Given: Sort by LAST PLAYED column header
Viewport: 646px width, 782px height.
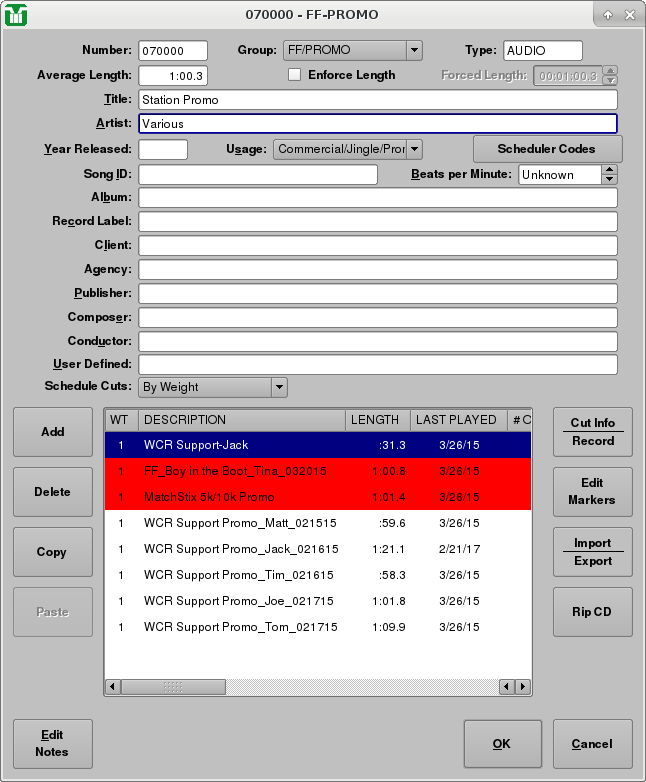Looking at the screenshot, I should [x=456, y=420].
